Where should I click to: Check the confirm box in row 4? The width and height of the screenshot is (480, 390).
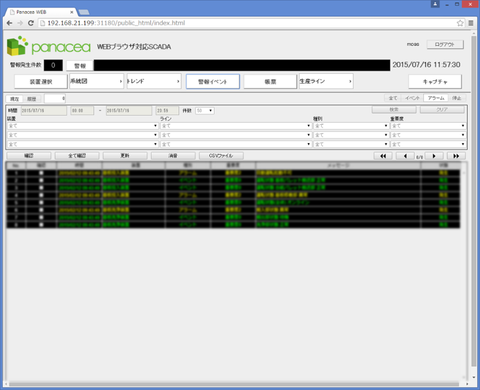(41, 195)
